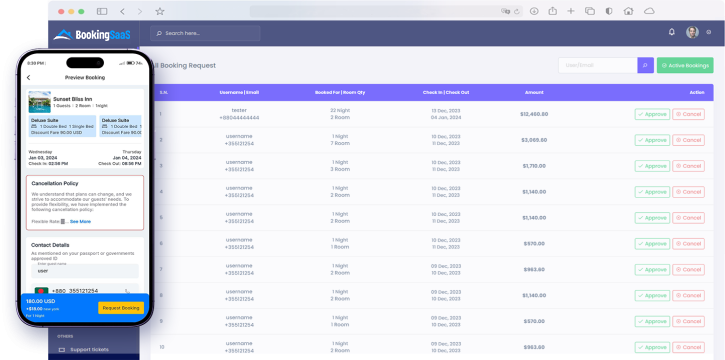Click the bookmark star icon in toolbar

[x=160, y=12]
